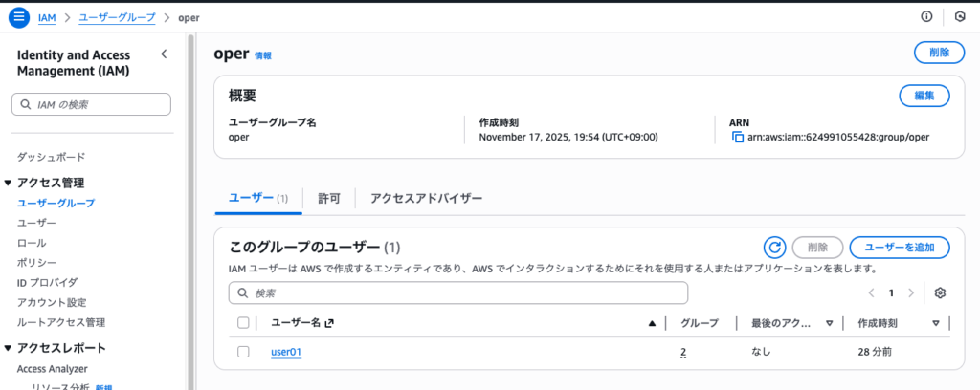
Task: Go to next page of users
Action: [911, 292]
